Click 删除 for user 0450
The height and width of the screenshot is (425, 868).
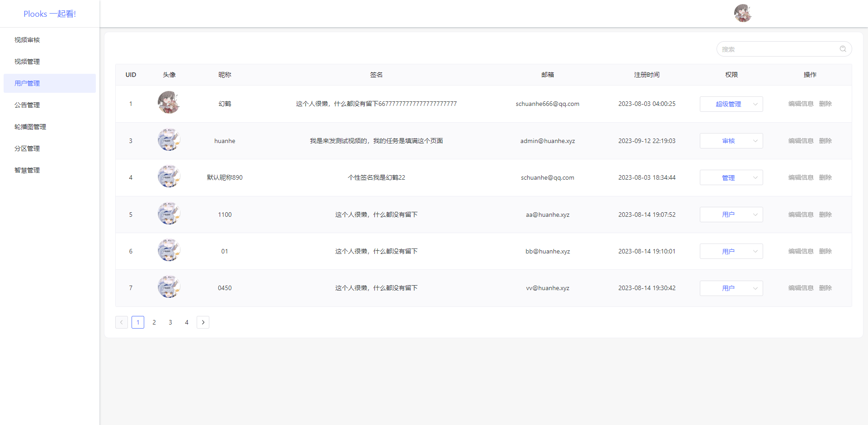coord(826,288)
